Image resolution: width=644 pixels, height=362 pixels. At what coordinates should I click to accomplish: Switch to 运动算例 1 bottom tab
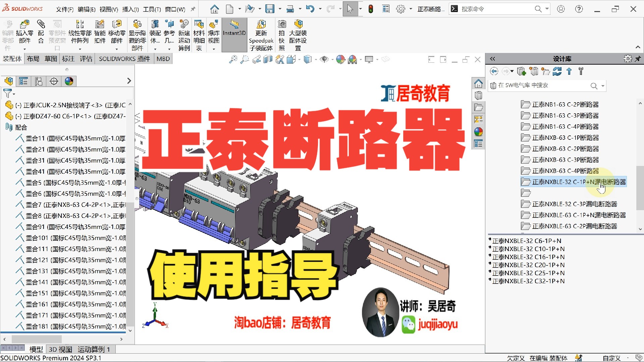[94, 349]
